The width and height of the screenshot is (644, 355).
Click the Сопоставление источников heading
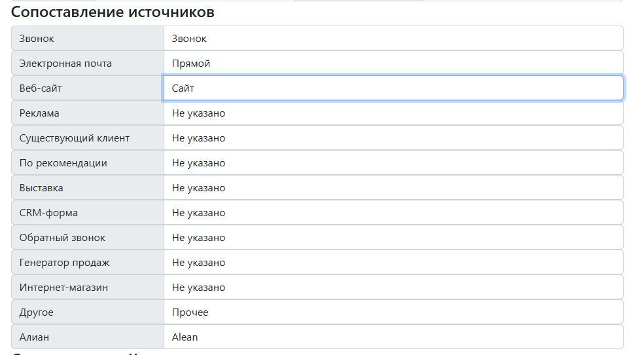[x=113, y=12]
